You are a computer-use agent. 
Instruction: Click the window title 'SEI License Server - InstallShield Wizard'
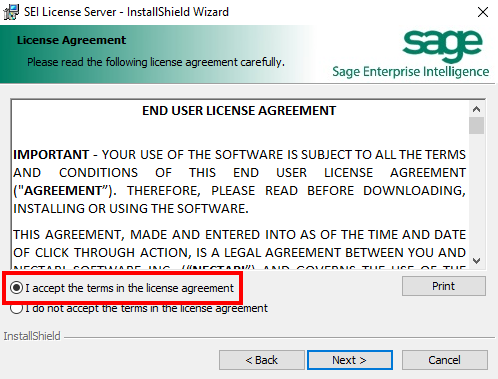tap(126, 12)
